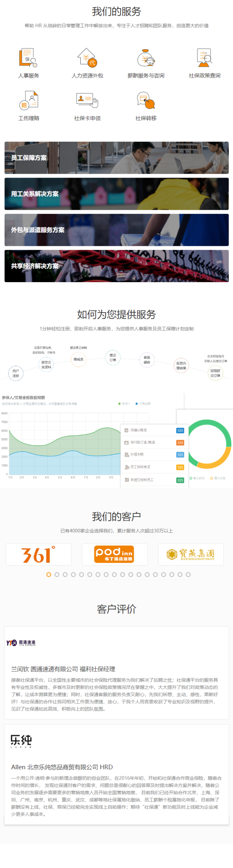Click the Allen 北京乐纯悠品商贸有限公司 HRD heading
Viewport: 233px width, 868px height.
coord(62,767)
